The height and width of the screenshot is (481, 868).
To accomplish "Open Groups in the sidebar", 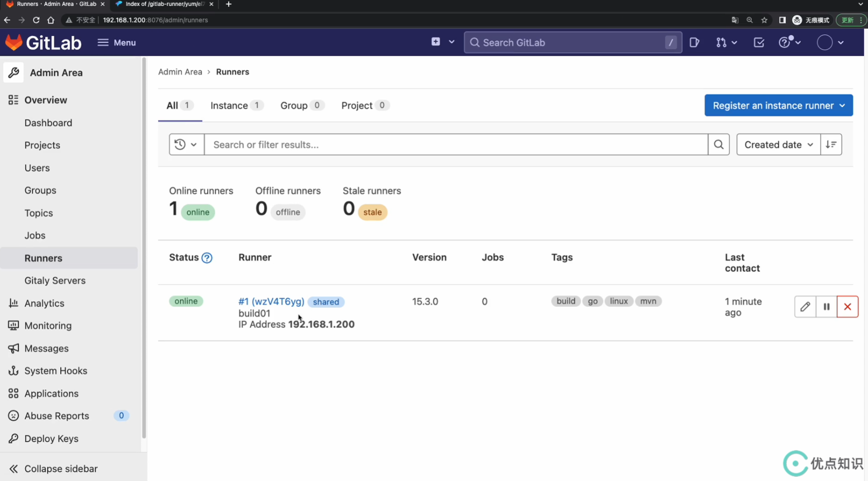I will (x=40, y=190).
